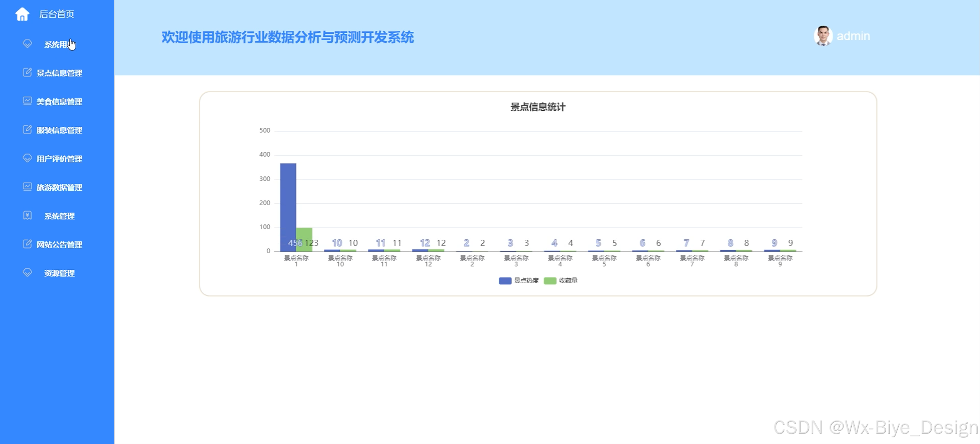Click the y-axis value 300
The height and width of the screenshot is (444, 980).
click(x=265, y=179)
